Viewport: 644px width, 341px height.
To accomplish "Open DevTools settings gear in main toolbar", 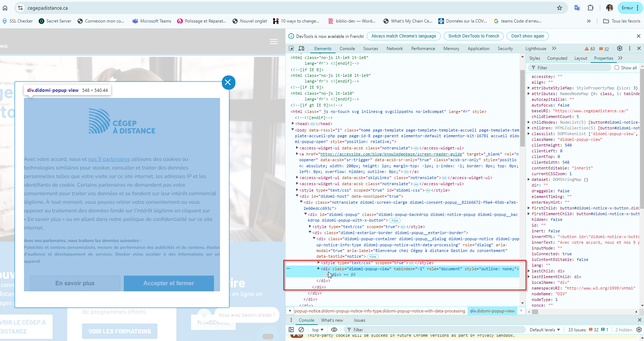I will pos(620,49).
